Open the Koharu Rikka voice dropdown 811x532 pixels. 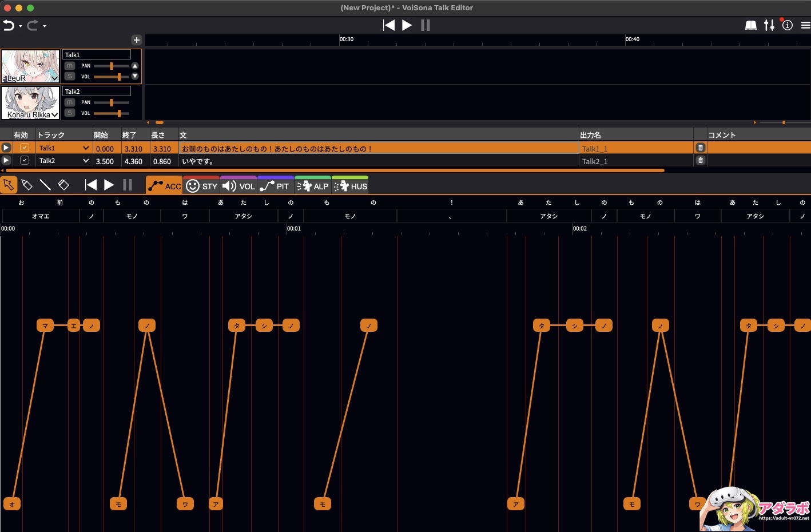pyautogui.click(x=54, y=114)
